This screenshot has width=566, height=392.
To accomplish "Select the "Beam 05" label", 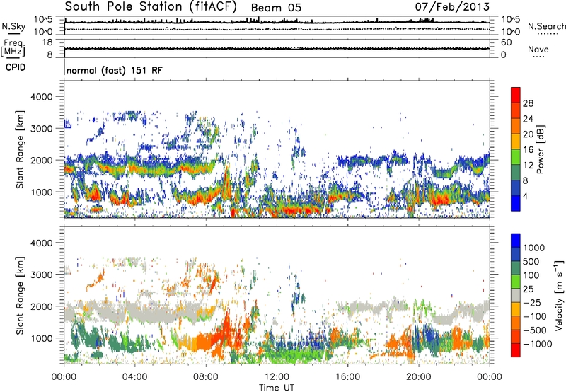I will [276, 8].
